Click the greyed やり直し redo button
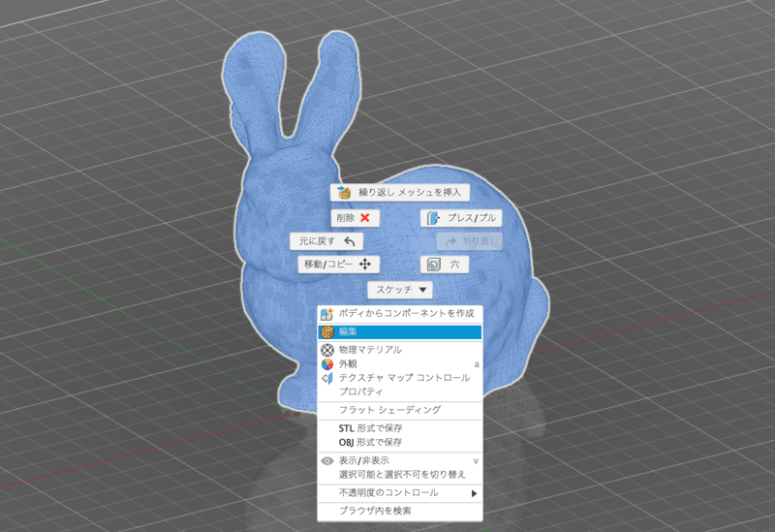The width and height of the screenshot is (775, 532). point(470,241)
